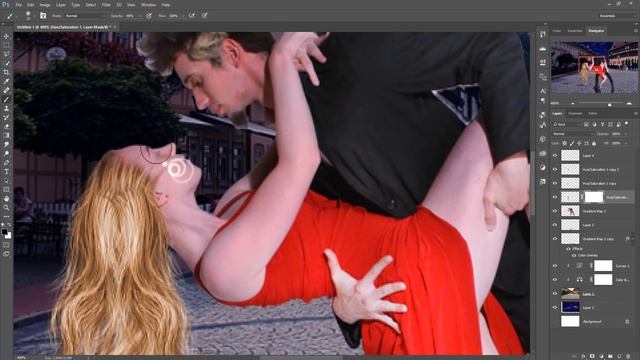Switch to the Swatches tab

pyautogui.click(x=575, y=31)
